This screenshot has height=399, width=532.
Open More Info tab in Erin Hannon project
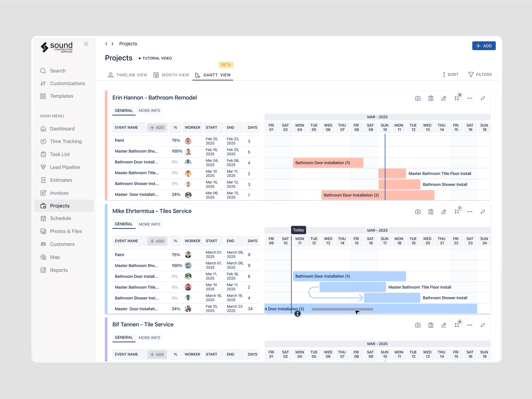(149, 111)
